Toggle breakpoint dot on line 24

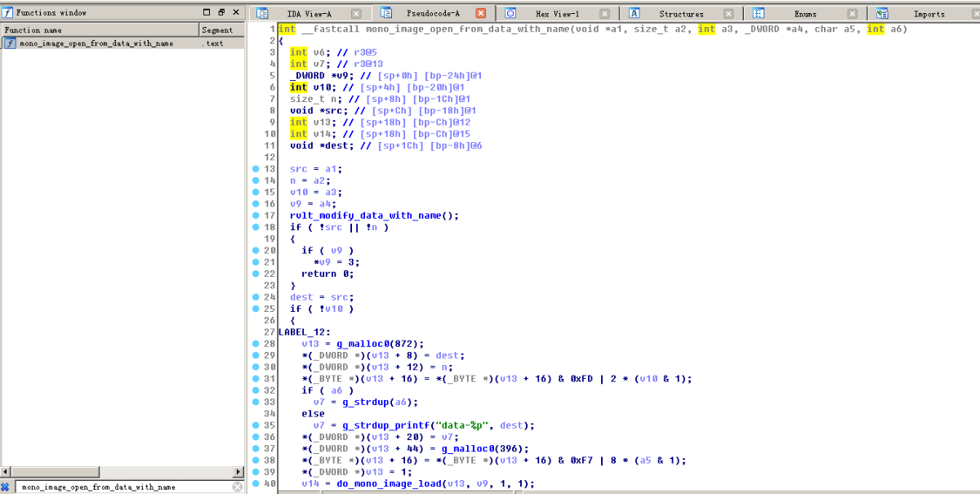[x=255, y=297]
